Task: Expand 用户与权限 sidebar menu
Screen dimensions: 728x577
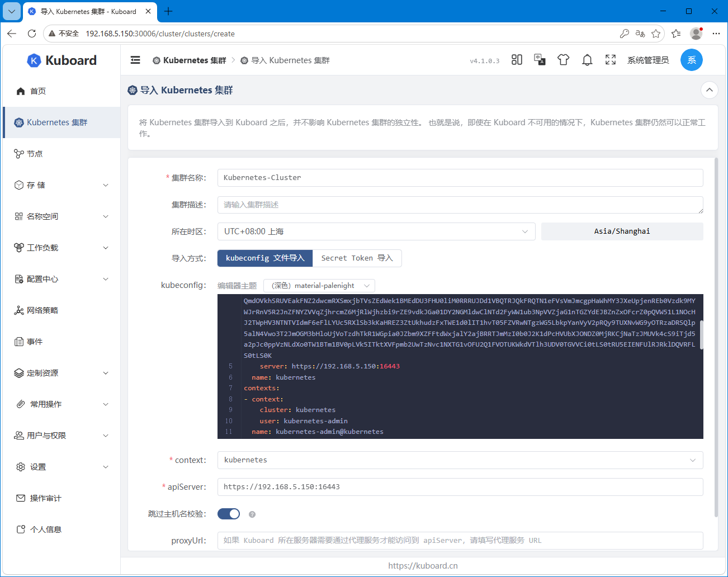Action: (x=62, y=436)
